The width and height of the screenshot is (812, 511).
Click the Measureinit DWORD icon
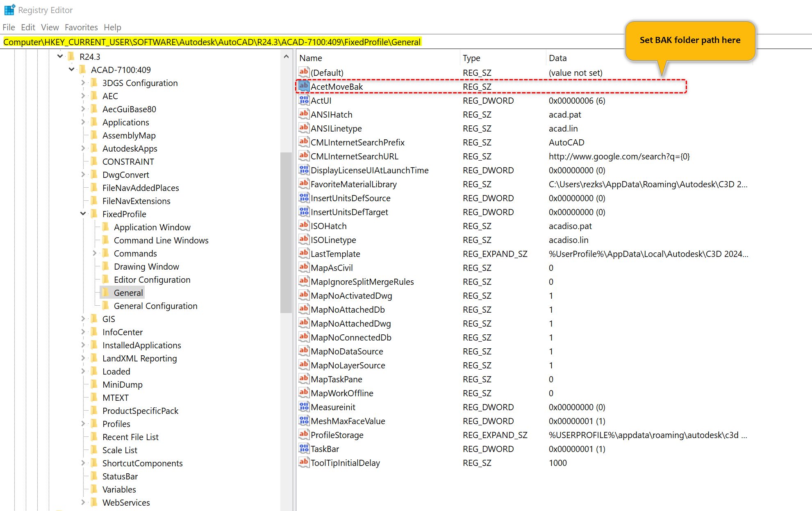click(304, 407)
